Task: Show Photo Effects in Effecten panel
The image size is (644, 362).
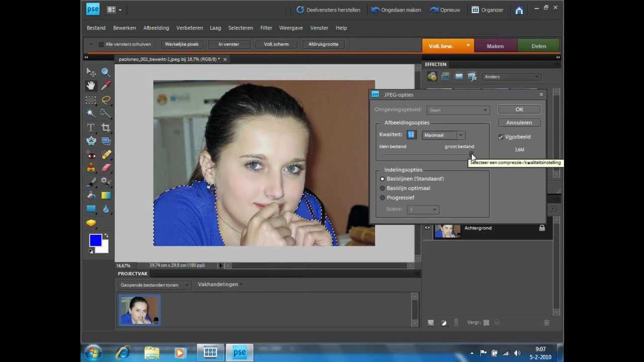Action: click(x=459, y=76)
